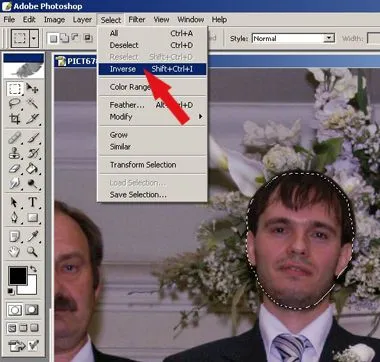Select the Zoom magnifier tool
This screenshot has height=362, width=380.
(x=33, y=252)
